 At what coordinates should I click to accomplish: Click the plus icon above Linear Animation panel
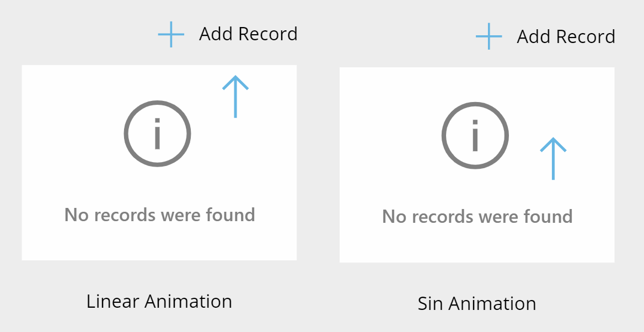coord(171,35)
